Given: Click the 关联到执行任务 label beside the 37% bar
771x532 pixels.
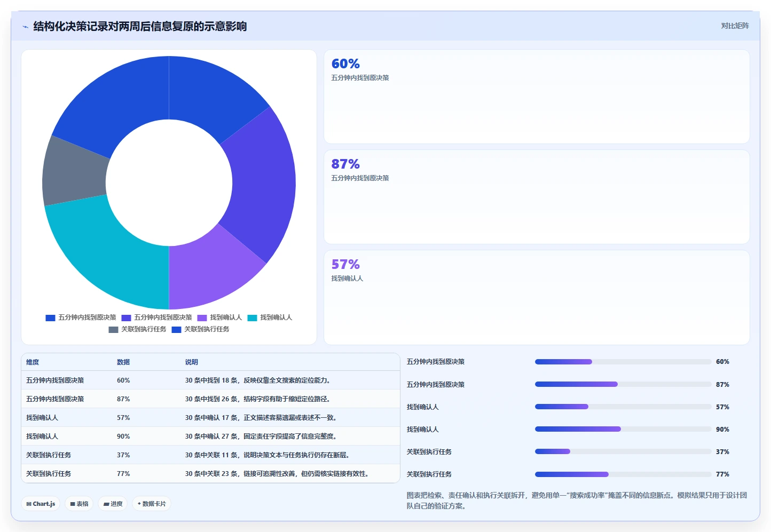Looking at the screenshot, I should 429,452.
